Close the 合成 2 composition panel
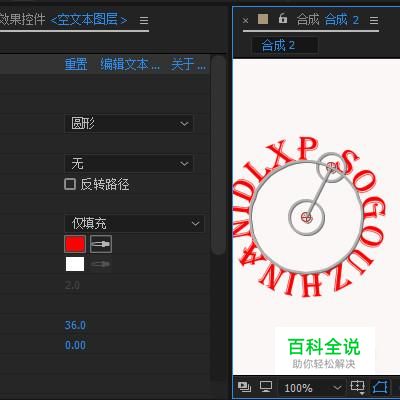The height and width of the screenshot is (400, 400). [245, 21]
